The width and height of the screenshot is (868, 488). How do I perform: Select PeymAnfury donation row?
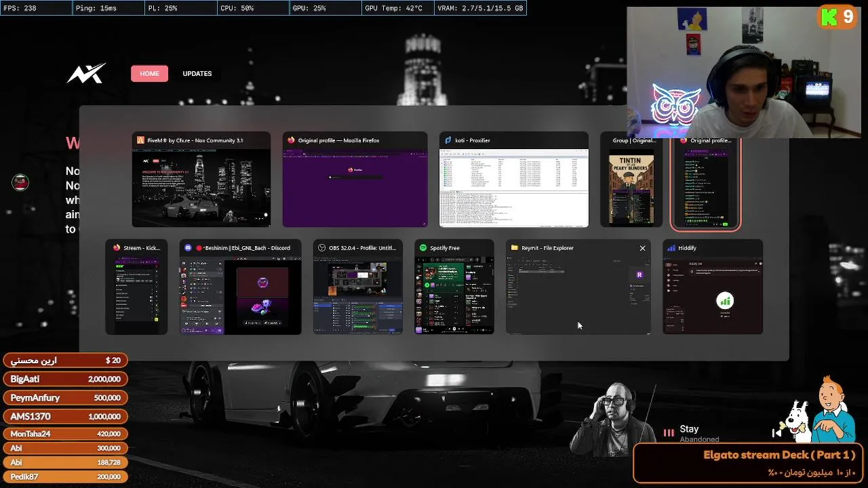tap(65, 398)
